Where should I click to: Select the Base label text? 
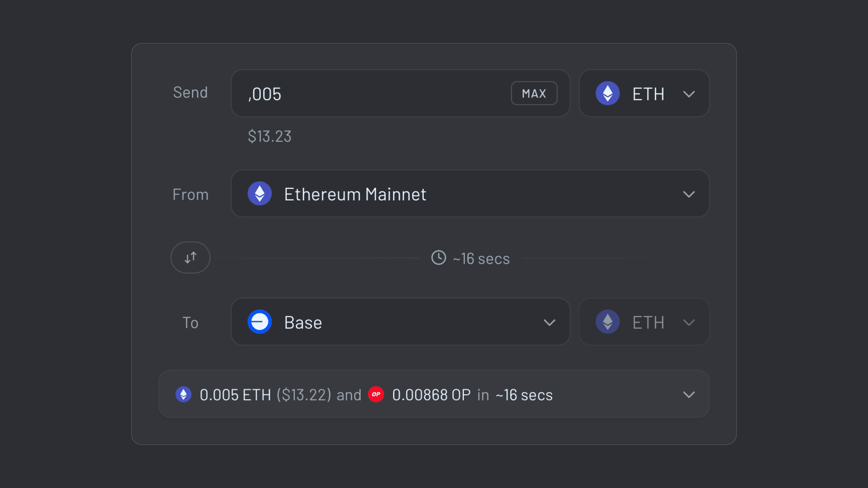coord(302,322)
